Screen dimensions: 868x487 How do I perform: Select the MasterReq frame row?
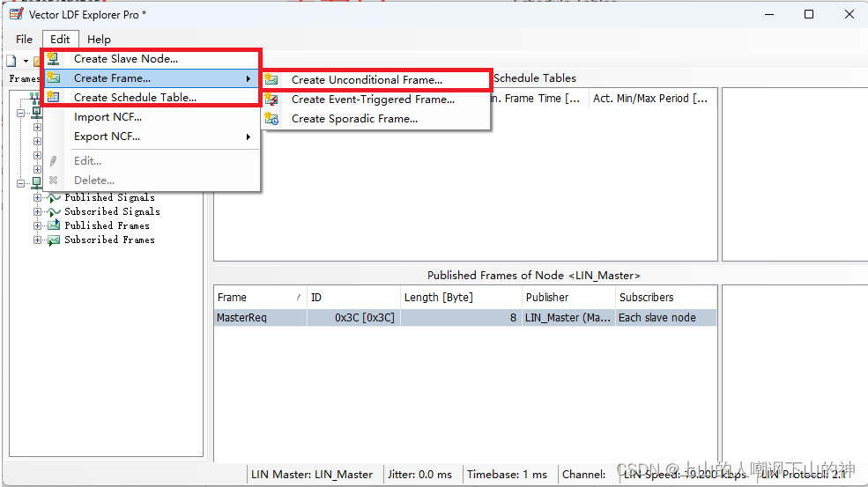[465, 318]
